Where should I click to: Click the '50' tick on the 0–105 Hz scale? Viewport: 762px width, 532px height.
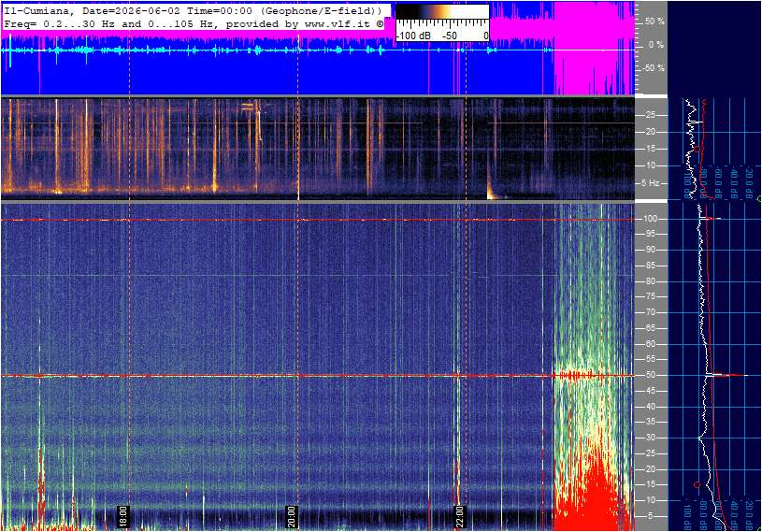point(650,375)
